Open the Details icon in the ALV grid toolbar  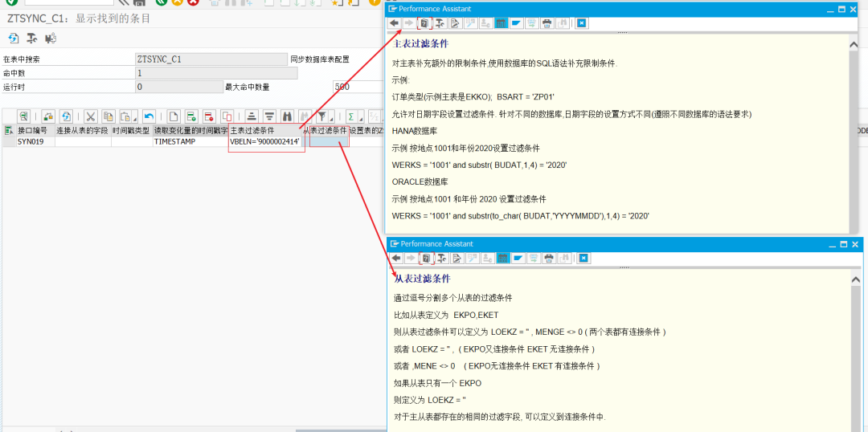click(x=23, y=116)
